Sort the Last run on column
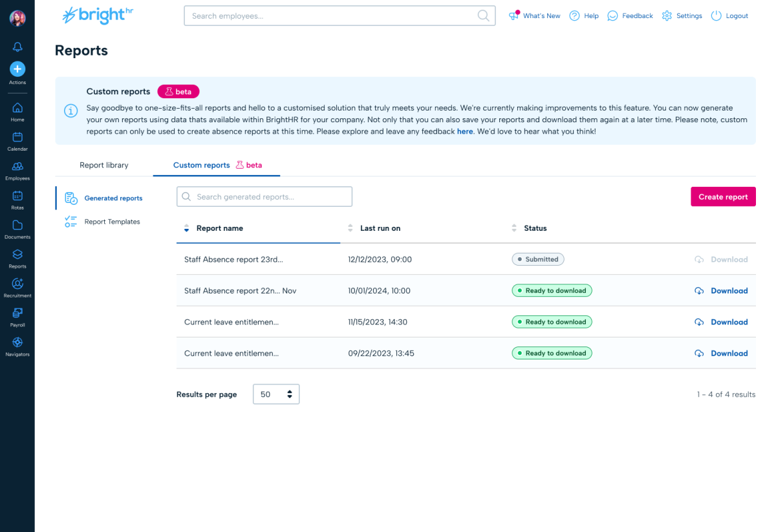Screen dimensions: 776x532 [380, 228]
